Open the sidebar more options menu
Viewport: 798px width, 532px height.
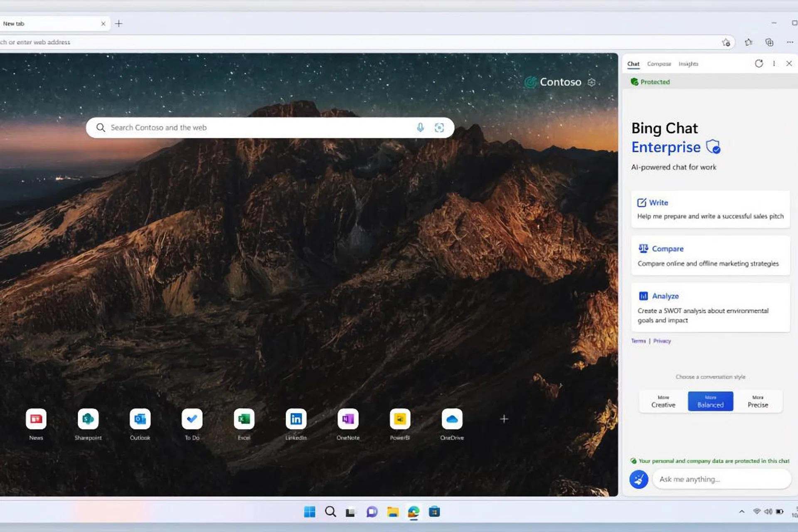[774, 64]
